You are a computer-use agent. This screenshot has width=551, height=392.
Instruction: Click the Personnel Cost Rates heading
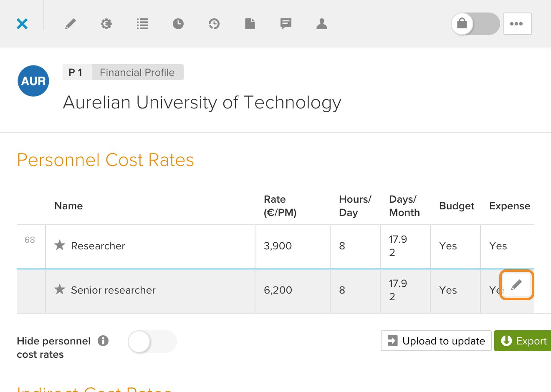point(106,160)
